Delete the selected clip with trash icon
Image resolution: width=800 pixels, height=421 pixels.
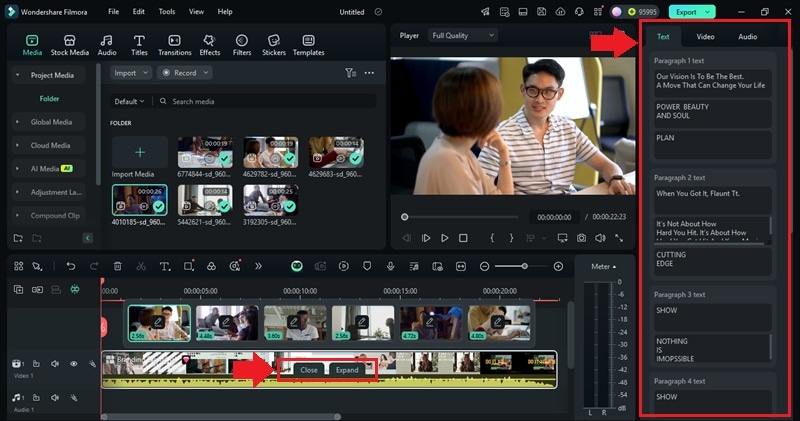[117, 266]
